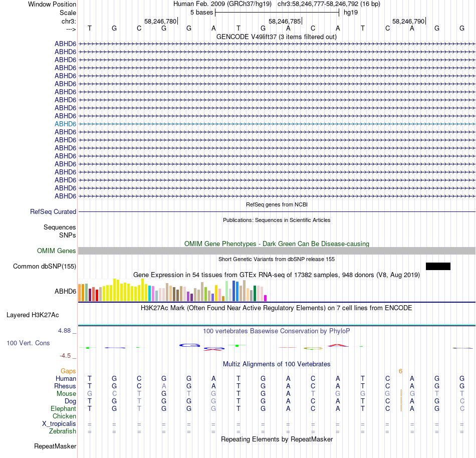This screenshot has width=476, height=458.
Task: Click the RepeatMasker track label
Action: tap(55, 446)
